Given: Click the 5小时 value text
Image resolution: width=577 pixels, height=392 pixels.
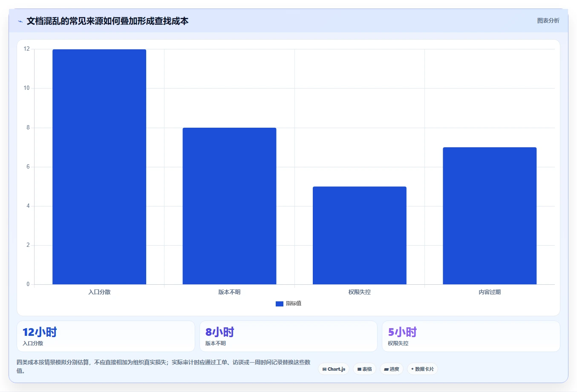Looking at the screenshot, I should (x=402, y=332).
